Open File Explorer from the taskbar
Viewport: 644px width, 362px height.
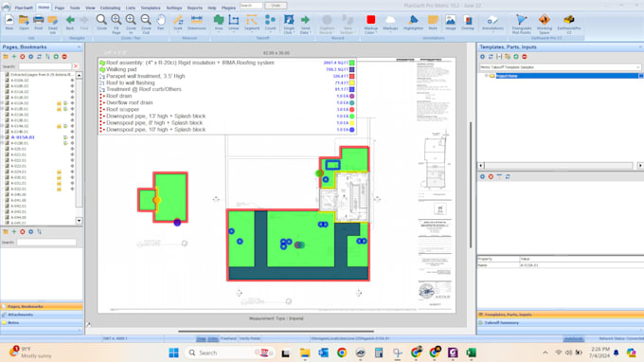(305, 353)
